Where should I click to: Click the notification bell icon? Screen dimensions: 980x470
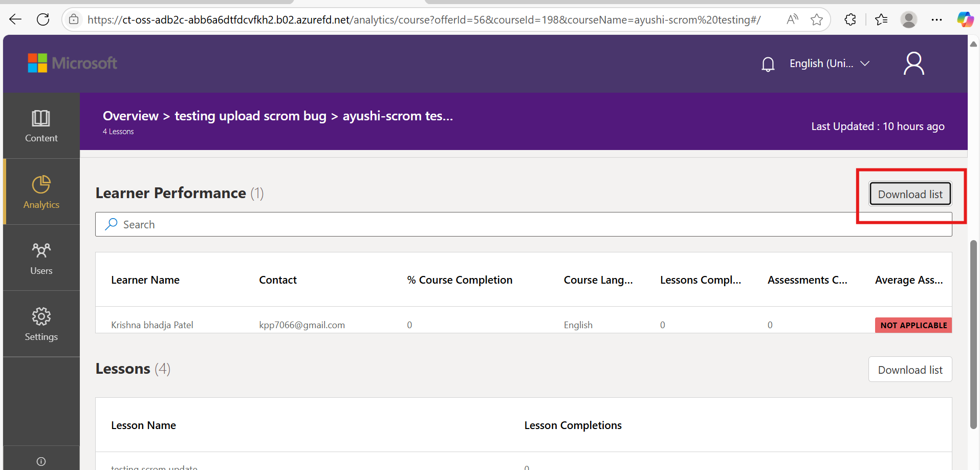click(x=768, y=64)
